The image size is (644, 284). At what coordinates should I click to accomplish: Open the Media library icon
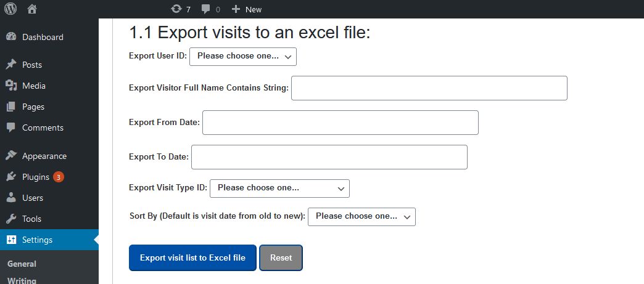11,86
